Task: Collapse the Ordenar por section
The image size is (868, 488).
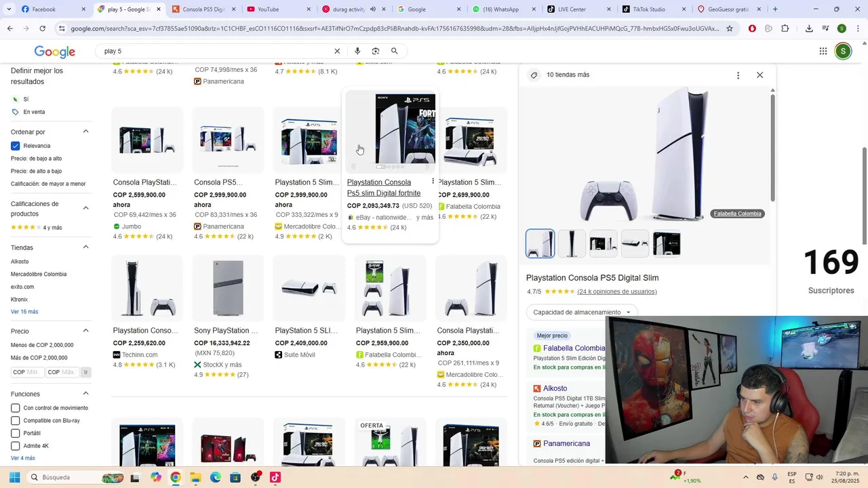Action: click(x=85, y=131)
